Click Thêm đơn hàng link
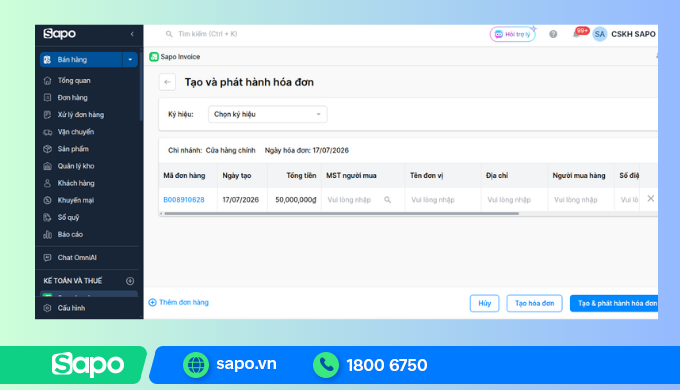The image size is (680, 390). [x=179, y=302]
